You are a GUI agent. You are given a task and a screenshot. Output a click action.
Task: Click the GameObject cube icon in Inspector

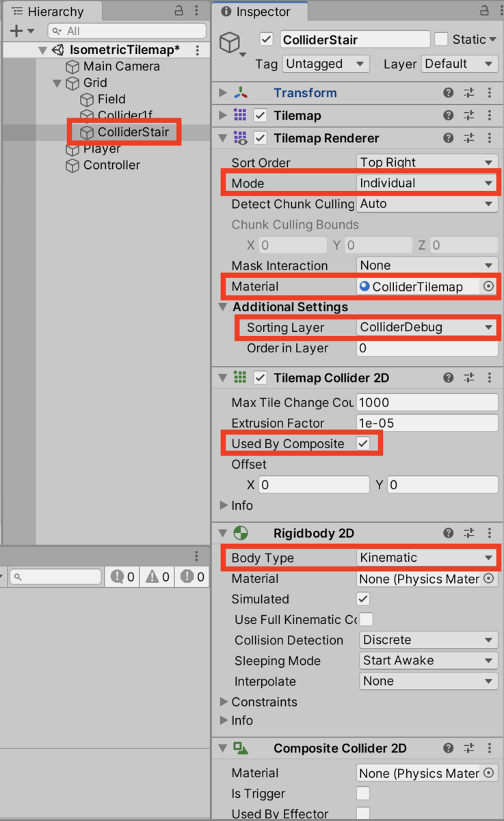point(230,42)
